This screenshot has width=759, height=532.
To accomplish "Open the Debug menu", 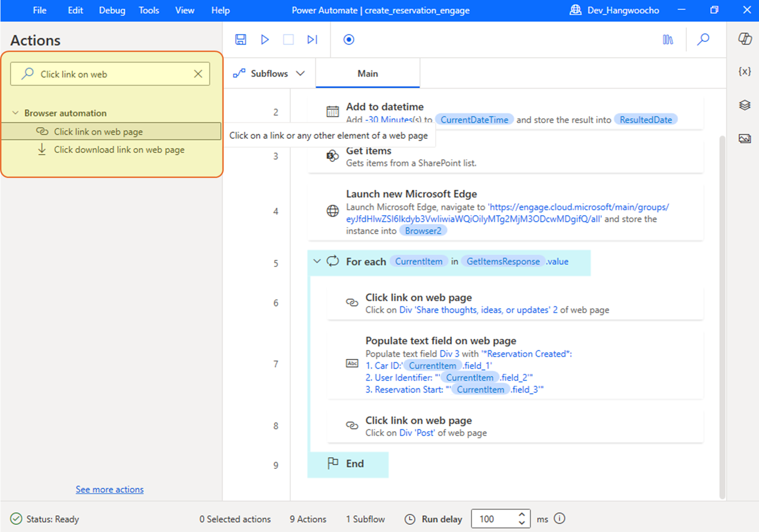I will click(112, 10).
